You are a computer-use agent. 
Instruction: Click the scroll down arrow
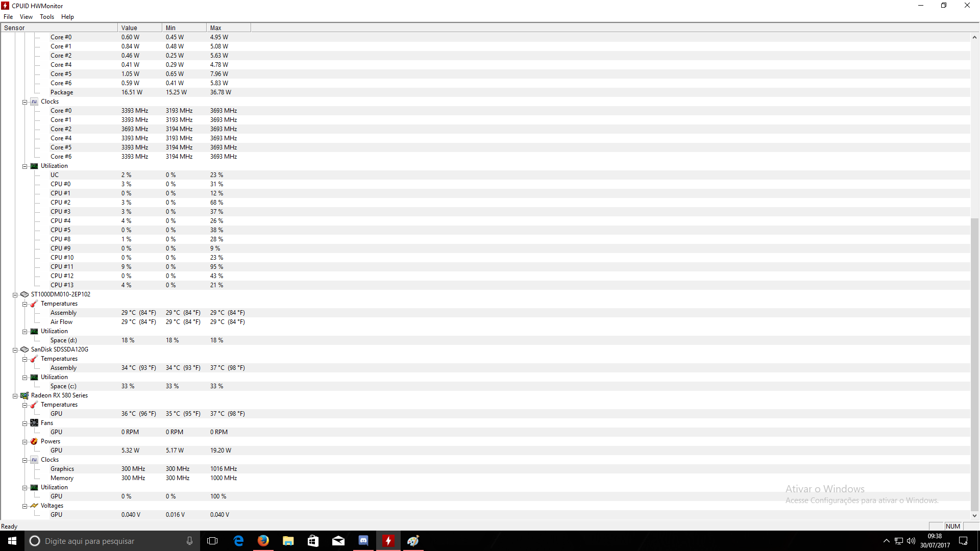(974, 515)
